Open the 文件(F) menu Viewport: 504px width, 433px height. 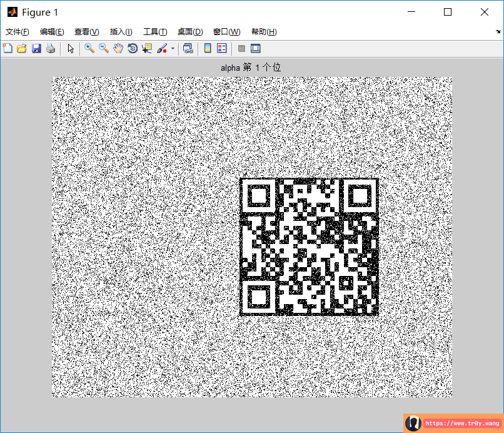pyautogui.click(x=18, y=32)
